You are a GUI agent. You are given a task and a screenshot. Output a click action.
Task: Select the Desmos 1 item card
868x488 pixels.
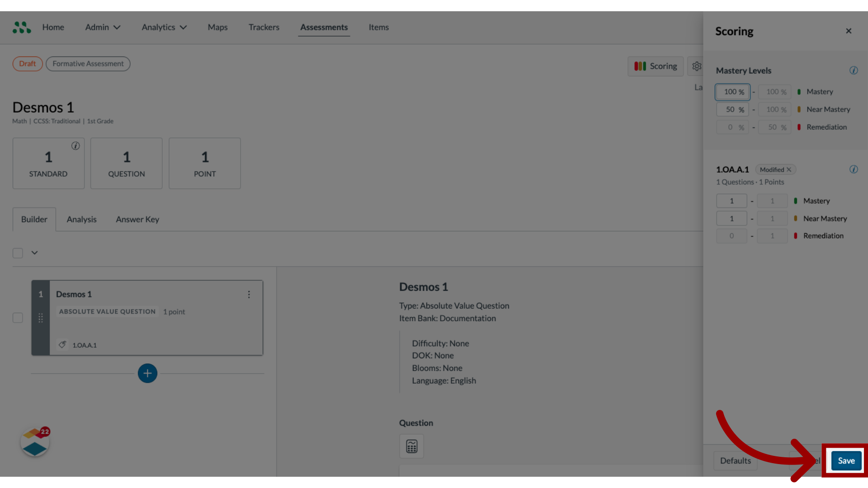click(147, 318)
